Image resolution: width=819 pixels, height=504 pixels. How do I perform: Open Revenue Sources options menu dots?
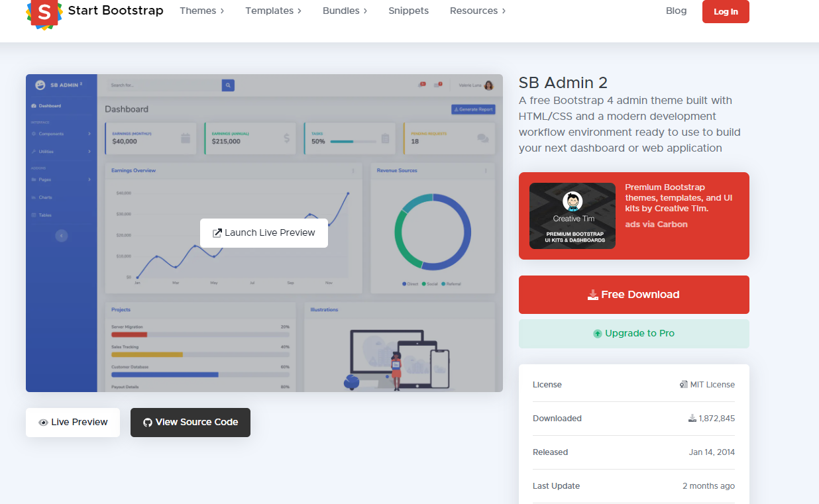pos(486,171)
